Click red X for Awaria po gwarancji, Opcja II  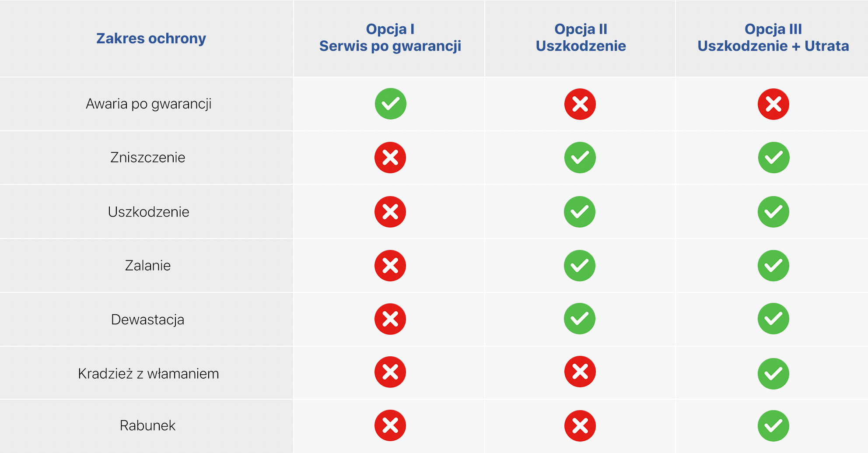coord(580,104)
